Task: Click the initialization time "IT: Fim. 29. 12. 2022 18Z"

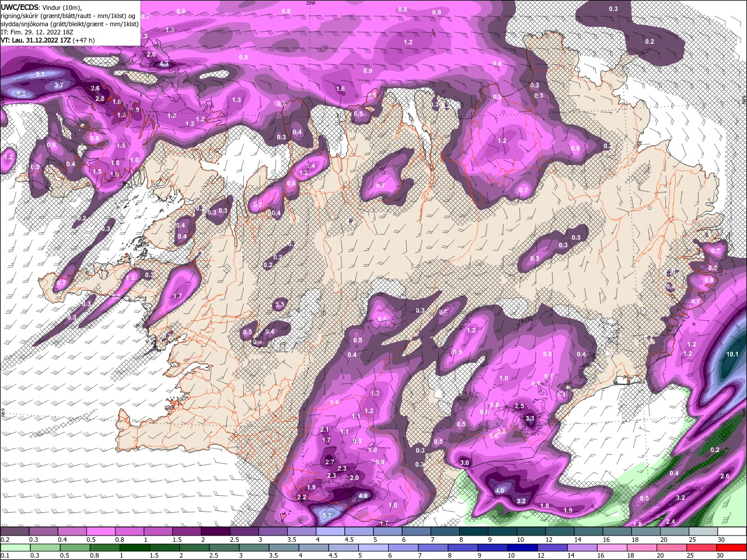Action: (37, 32)
